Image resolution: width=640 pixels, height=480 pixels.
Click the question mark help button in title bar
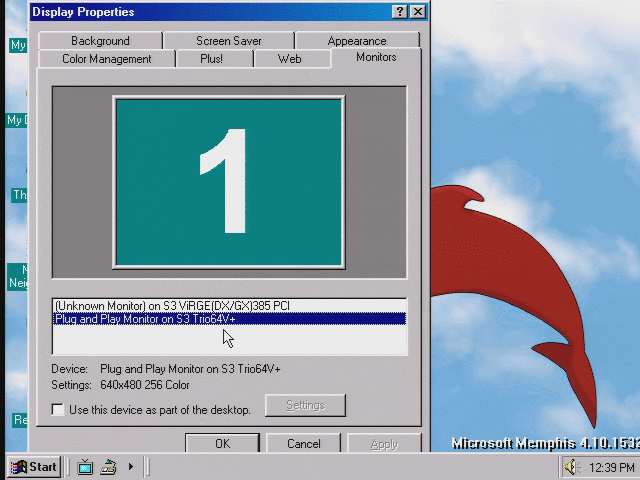[x=400, y=12]
